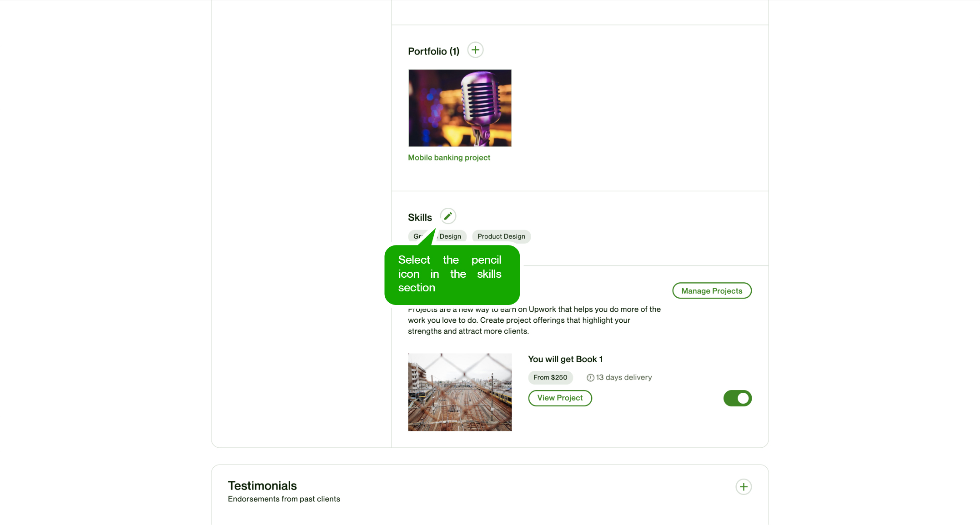Open the Mobile banking project link
980x525 pixels.
click(449, 158)
